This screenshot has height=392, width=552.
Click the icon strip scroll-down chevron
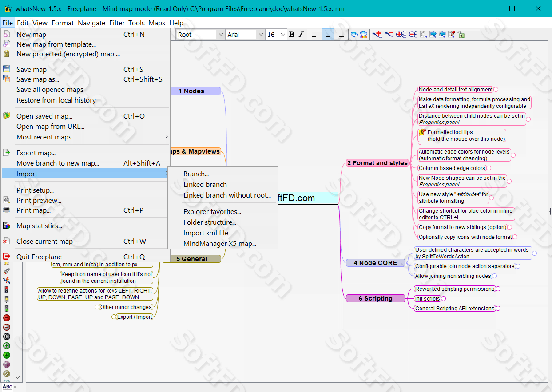point(18,377)
